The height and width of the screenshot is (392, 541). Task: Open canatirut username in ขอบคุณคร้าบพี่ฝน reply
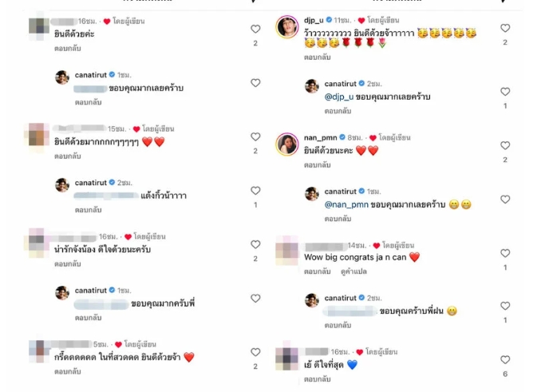340,298
